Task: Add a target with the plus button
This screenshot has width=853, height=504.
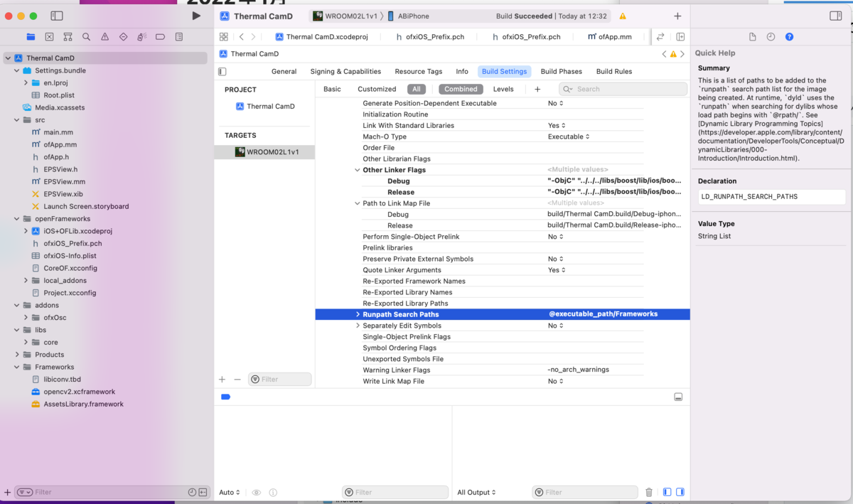Action: click(x=222, y=380)
